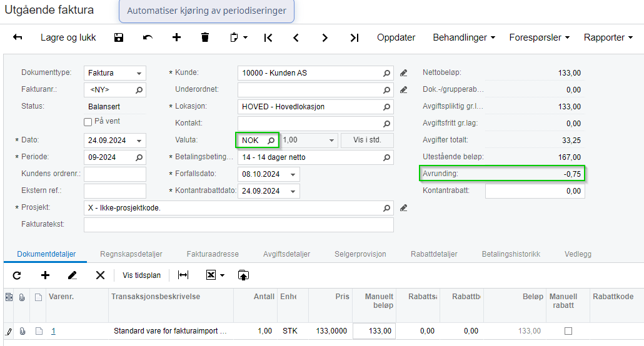The image size is (644, 346).
Task: Open the Dato date picker dropdown
Action: (139, 141)
